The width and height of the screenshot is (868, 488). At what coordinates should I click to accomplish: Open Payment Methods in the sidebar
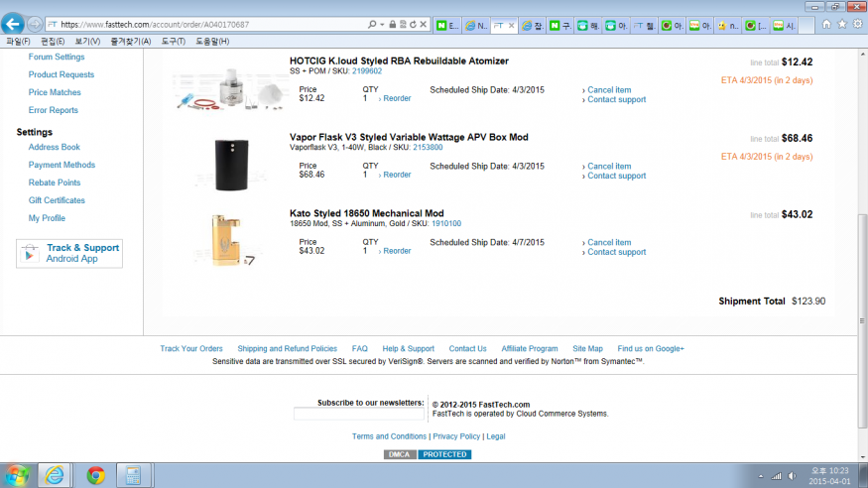(x=62, y=165)
